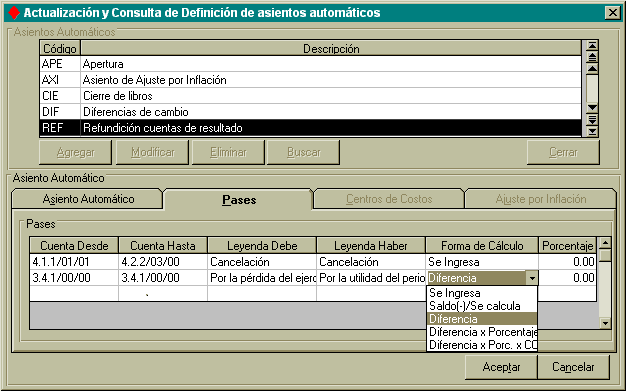The height and width of the screenshot is (391, 626).
Task: Click the Descripción column header
Action: 331,49
